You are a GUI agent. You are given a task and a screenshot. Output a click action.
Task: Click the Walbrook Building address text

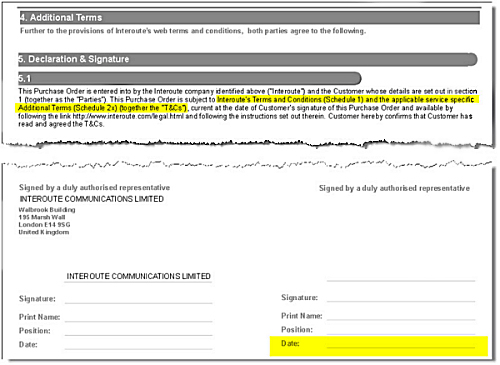[47, 210]
